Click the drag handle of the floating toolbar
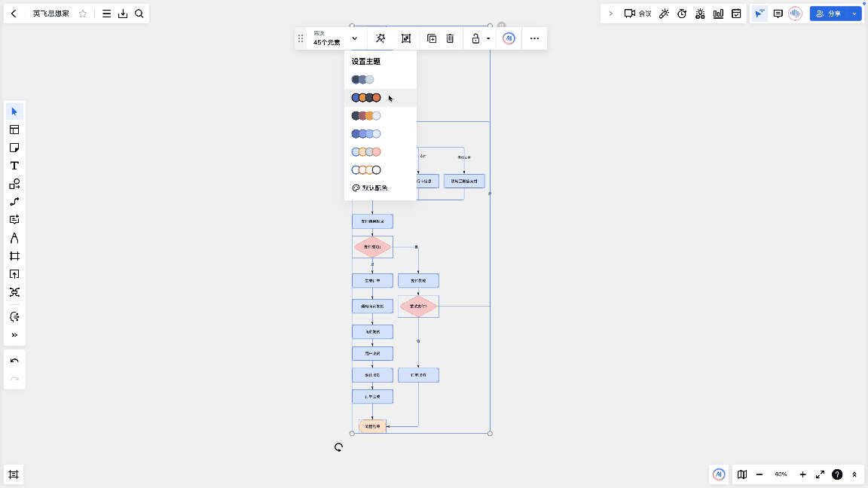 (301, 38)
